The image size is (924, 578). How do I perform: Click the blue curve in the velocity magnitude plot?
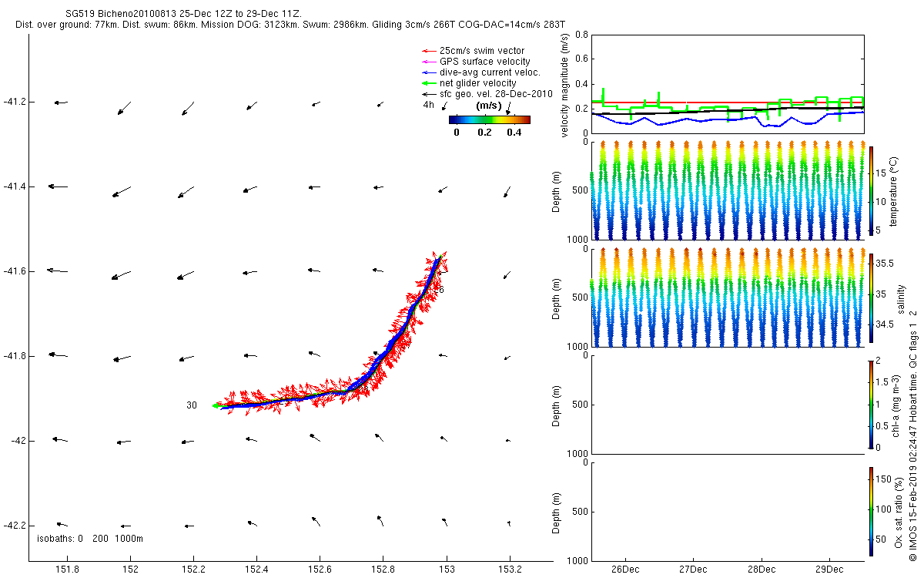(728, 119)
